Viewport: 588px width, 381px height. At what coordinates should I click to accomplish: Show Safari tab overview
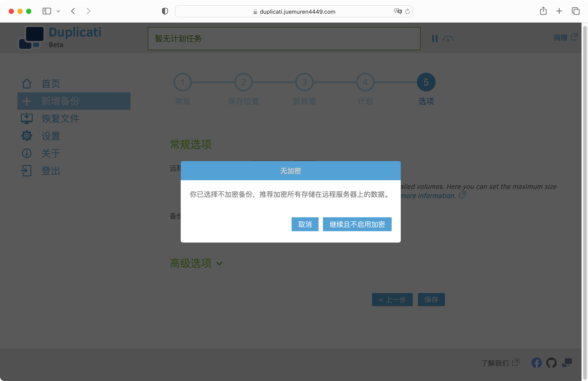click(x=576, y=11)
